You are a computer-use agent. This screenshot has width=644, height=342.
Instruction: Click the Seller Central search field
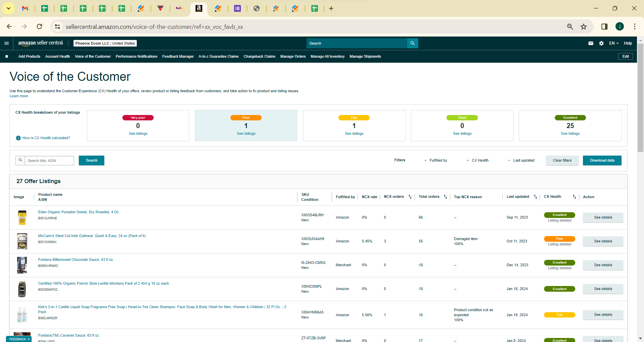[x=357, y=43]
